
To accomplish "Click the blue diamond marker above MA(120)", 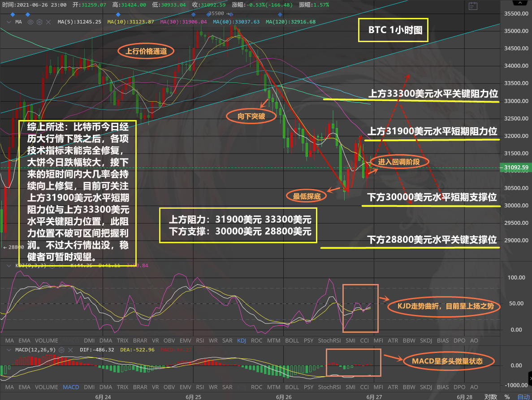I will (x=280, y=15).
